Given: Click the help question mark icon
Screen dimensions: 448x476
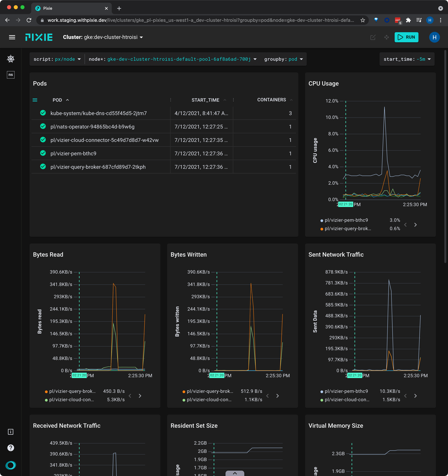Looking at the screenshot, I should [11, 448].
